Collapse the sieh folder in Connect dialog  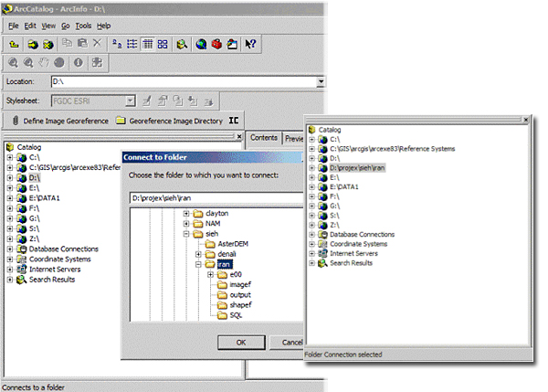point(186,234)
